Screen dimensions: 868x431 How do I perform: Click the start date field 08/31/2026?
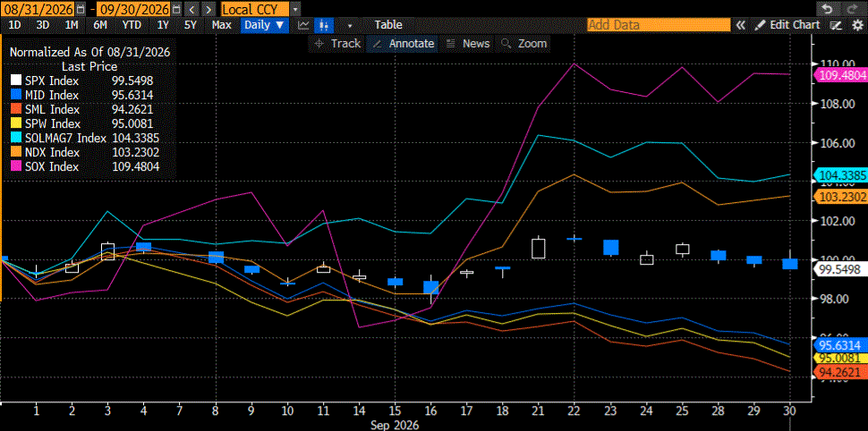pos(39,9)
